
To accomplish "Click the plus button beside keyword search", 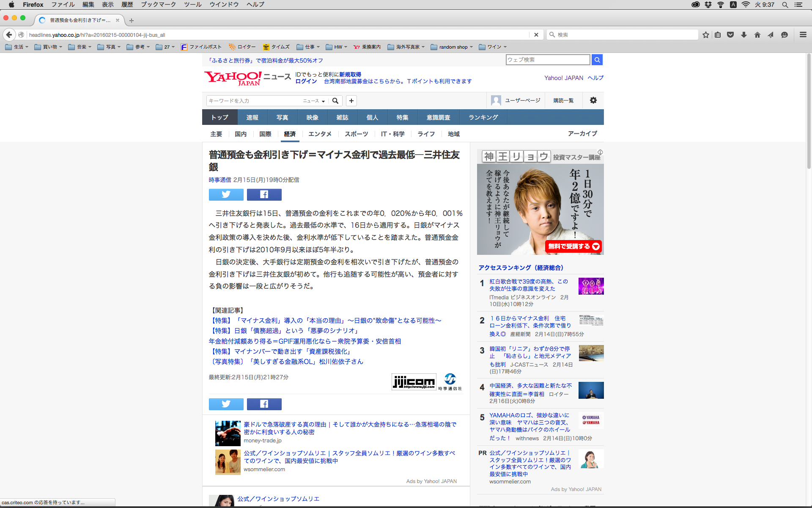I will [x=351, y=101].
